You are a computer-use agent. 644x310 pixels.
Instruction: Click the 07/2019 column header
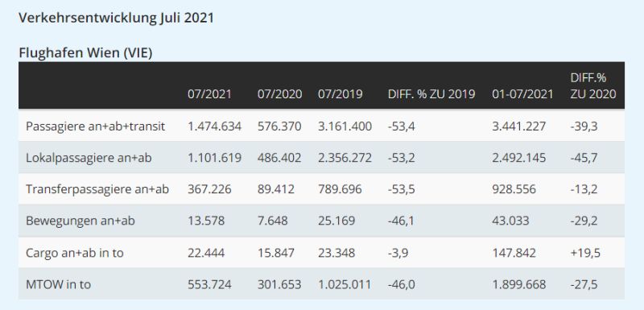pos(340,94)
